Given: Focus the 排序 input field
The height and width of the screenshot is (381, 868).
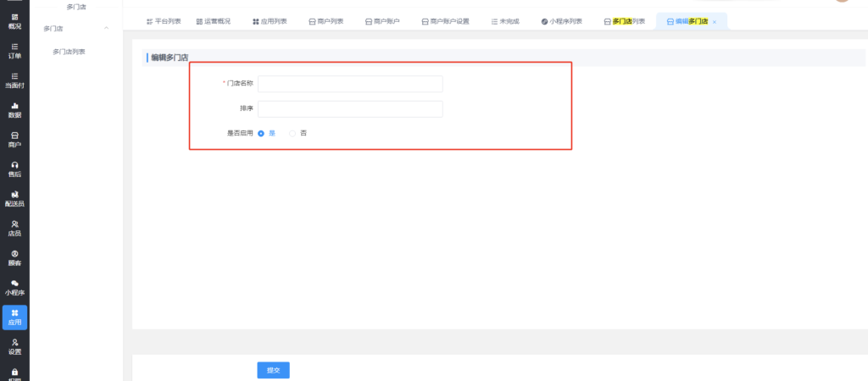Looking at the screenshot, I should (350, 108).
